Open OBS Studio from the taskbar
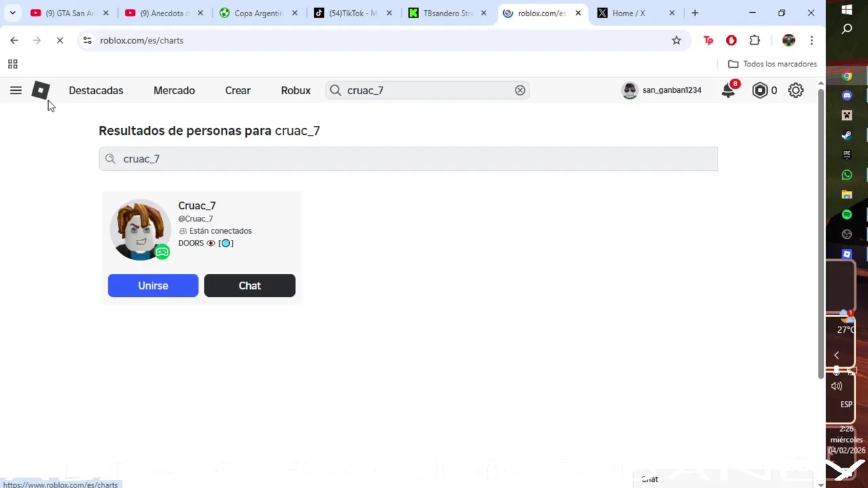This screenshot has height=488, width=868. [847, 234]
